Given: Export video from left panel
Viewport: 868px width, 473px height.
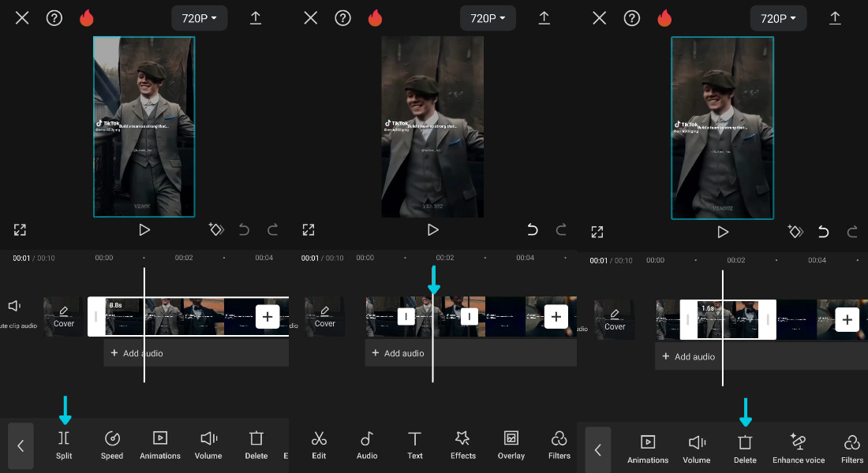Looking at the screenshot, I should pos(255,18).
